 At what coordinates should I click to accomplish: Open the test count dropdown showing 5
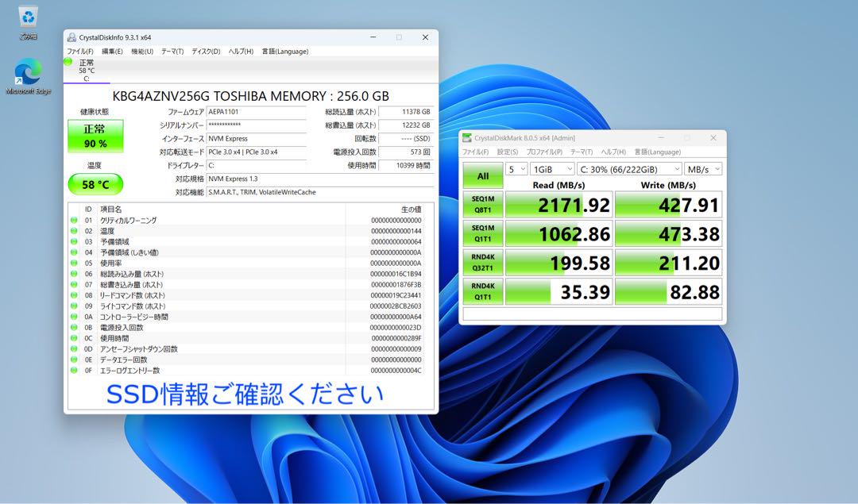tap(516, 169)
